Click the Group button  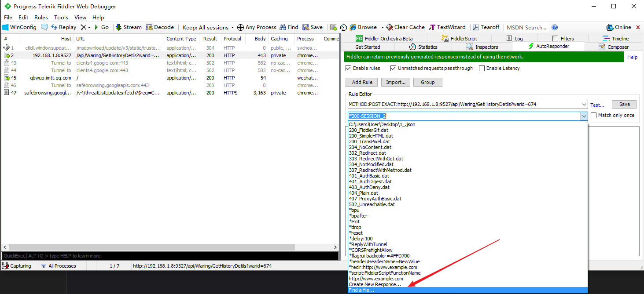[427, 82]
